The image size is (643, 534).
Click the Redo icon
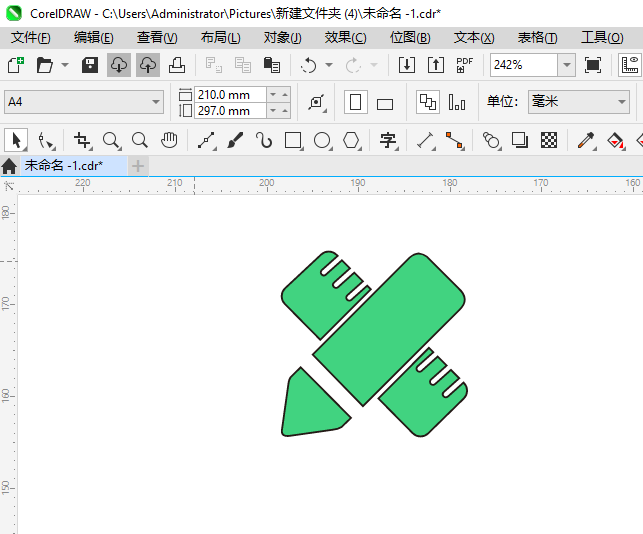click(x=353, y=65)
